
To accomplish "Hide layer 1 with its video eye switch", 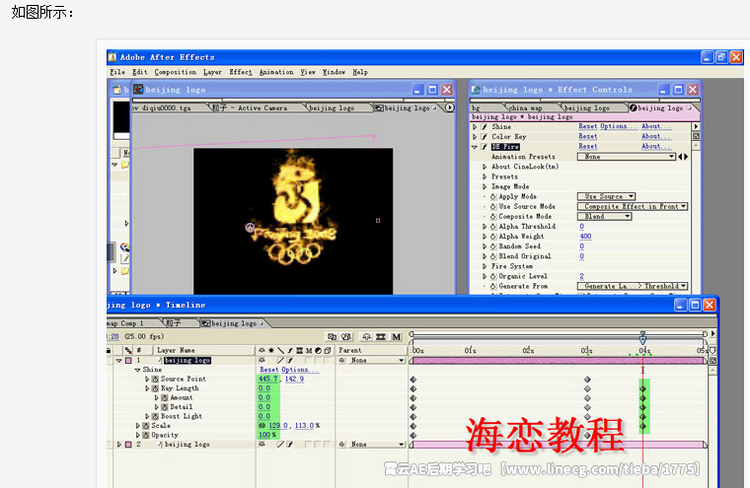I will point(262,360).
